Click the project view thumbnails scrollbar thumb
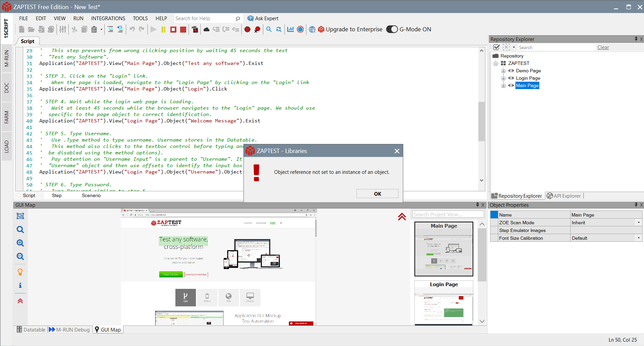Screen dimensions: 644x346 click(482, 255)
